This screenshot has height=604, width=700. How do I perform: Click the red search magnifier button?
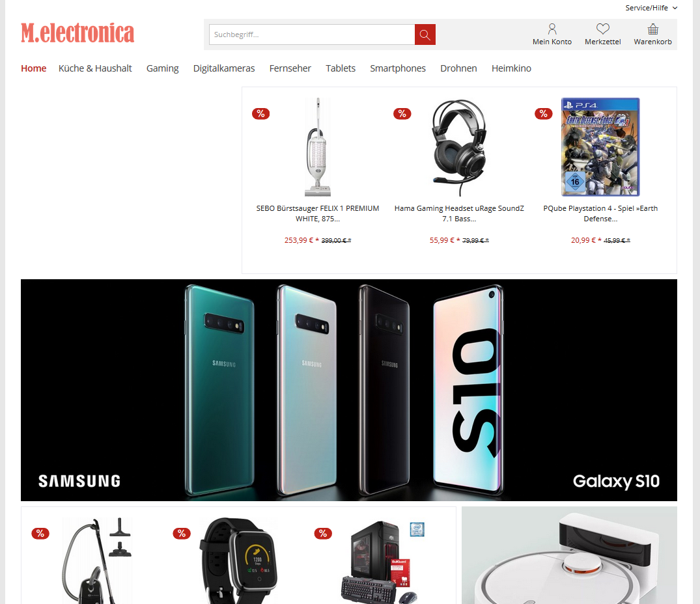coord(425,34)
